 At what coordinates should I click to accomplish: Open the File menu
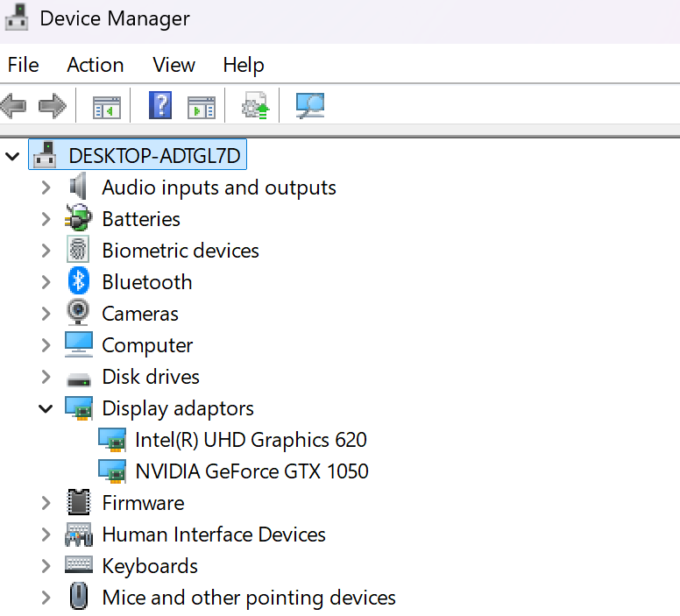click(24, 65)
